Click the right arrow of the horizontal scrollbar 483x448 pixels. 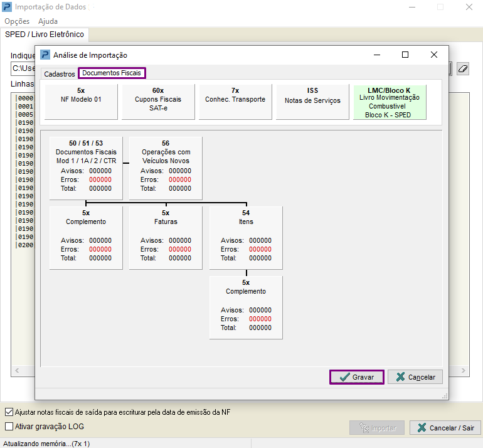[x=464, y=370]
